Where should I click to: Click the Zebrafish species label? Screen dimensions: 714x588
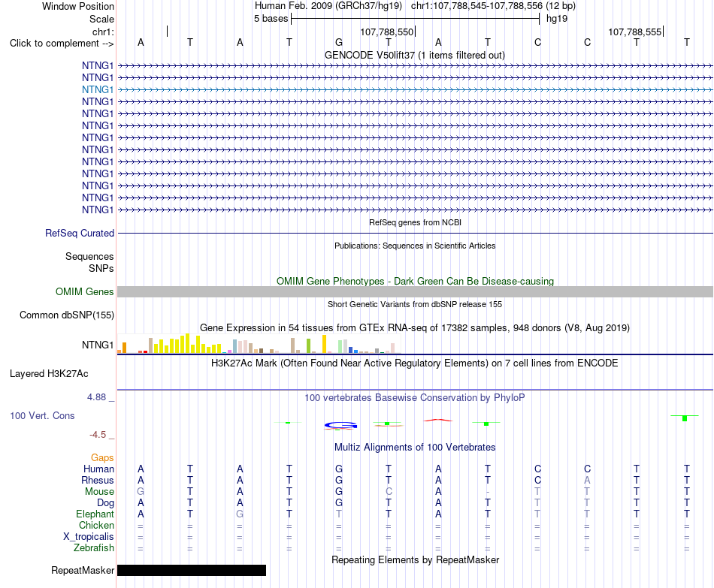[x=94, y=548]
